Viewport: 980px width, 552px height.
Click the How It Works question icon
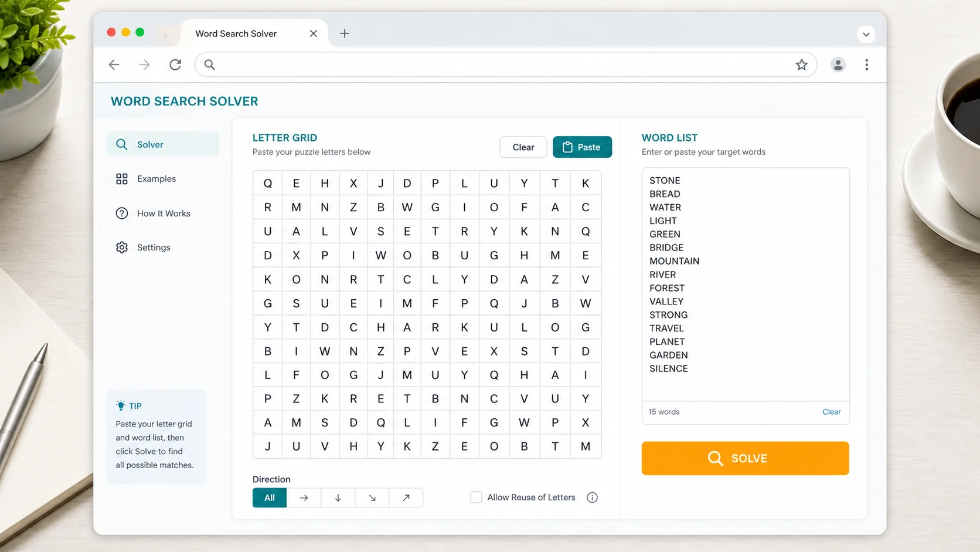point(122,214)
